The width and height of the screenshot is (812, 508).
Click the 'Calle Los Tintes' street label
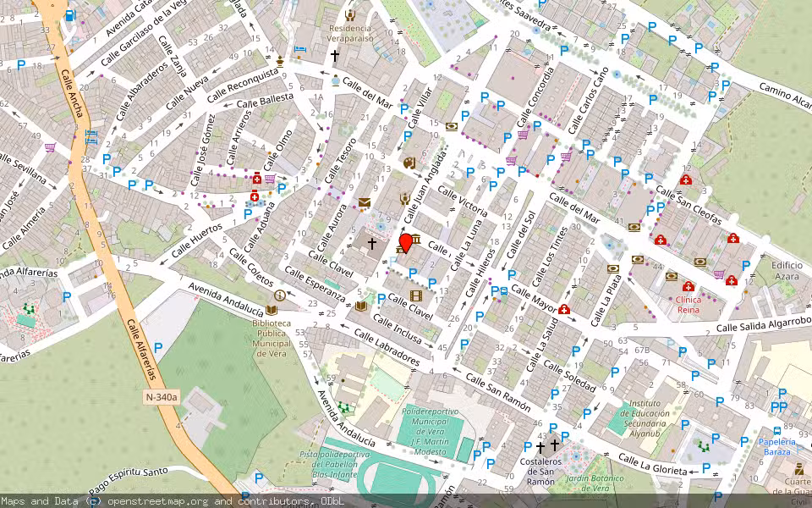coord(550,256)
